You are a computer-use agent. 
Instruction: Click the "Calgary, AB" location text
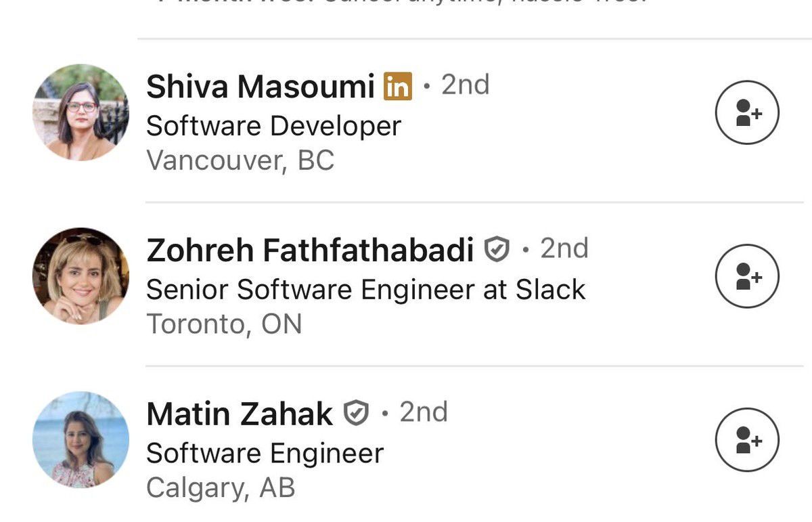pyautogui.click(x=221, y=487)
